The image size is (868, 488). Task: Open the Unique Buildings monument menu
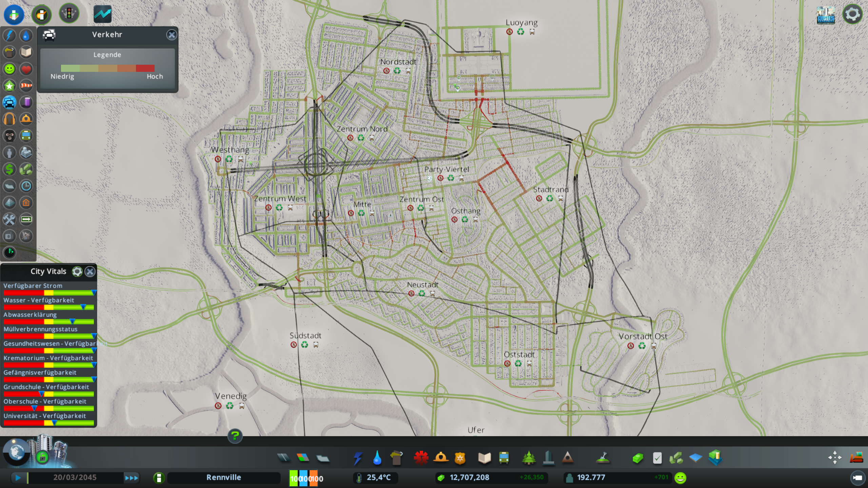[548, 458]
